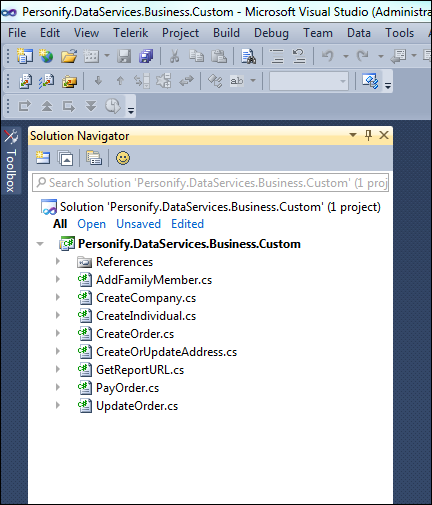Viewport: 432px width, 505px height.
Task: Click the smiley face feedback icon
Action: tap(123, 158)
